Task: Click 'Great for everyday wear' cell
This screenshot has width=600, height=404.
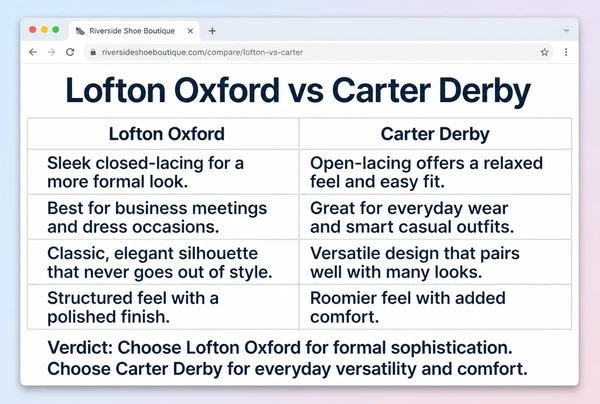Action: click(x=435, y=217)
